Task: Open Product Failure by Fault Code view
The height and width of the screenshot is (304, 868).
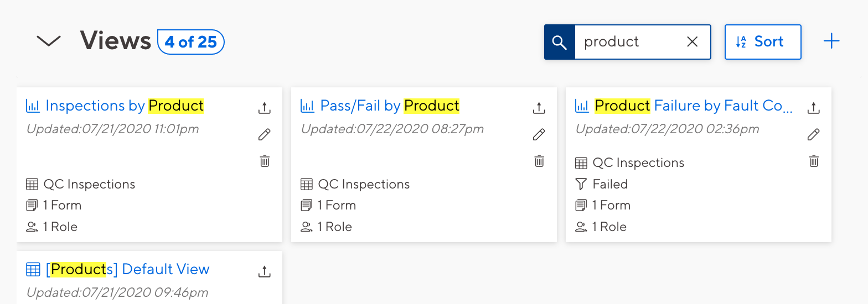Action: (x=693, y=106)
